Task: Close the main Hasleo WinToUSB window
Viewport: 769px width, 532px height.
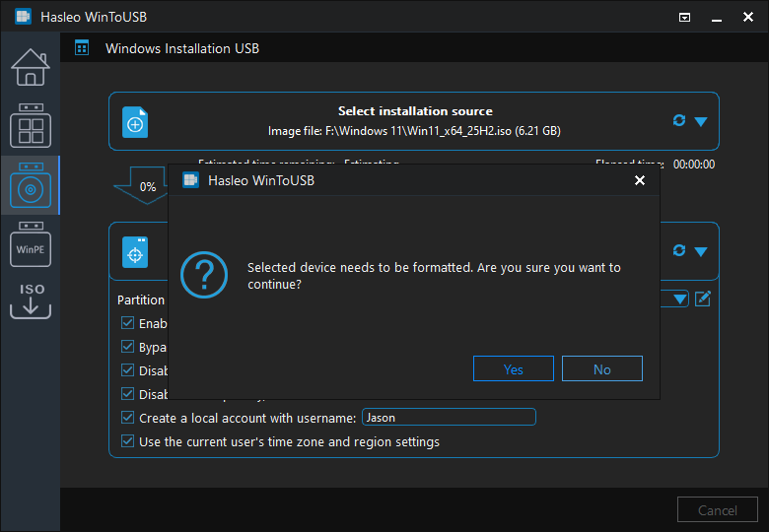Action: (x=748, y=17)
